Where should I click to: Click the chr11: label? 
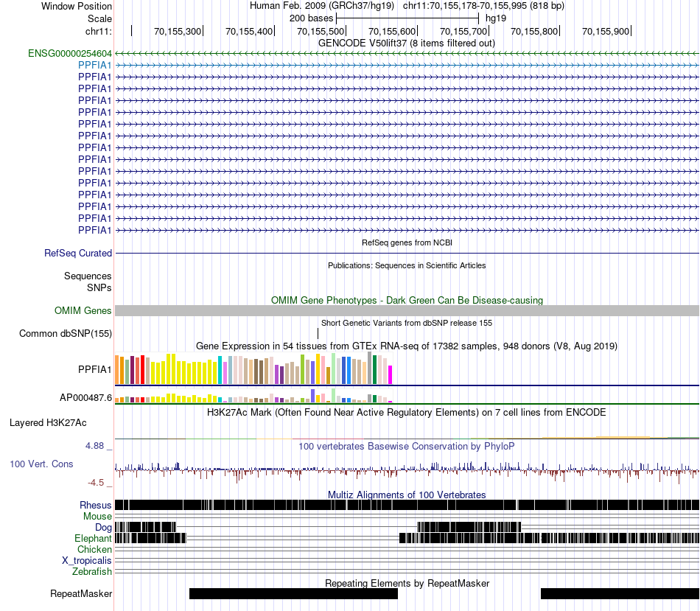point(99,31)
